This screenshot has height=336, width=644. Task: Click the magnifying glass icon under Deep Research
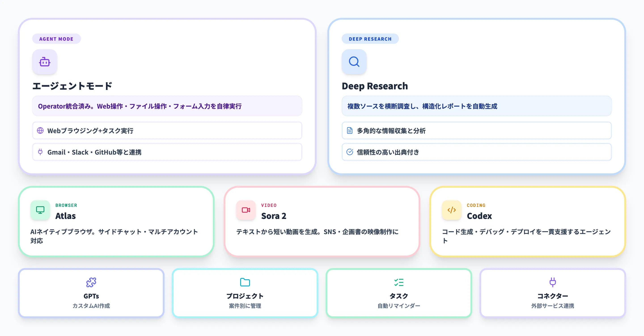[x=354, y=62]
